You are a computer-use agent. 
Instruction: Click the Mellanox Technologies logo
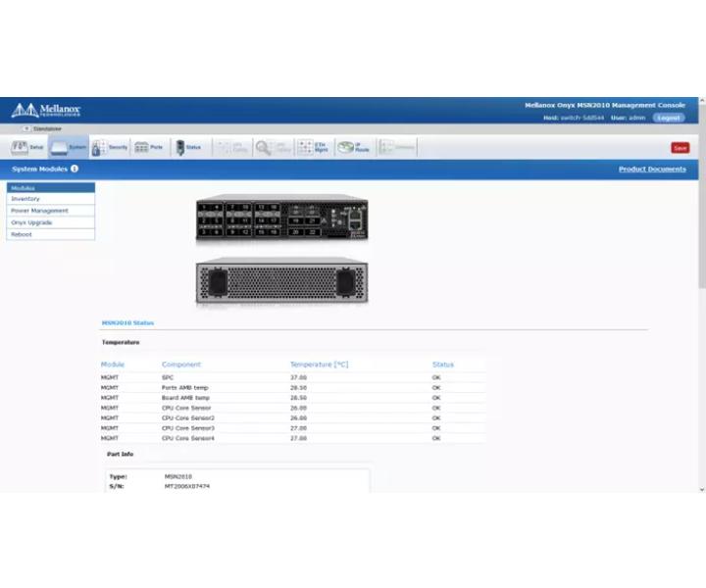46,110
